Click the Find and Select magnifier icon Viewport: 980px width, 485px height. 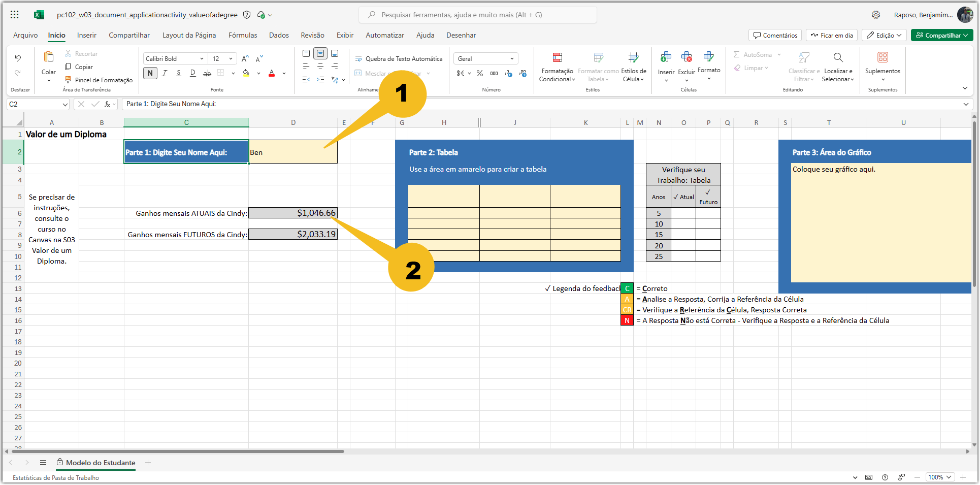coord(838,57)
